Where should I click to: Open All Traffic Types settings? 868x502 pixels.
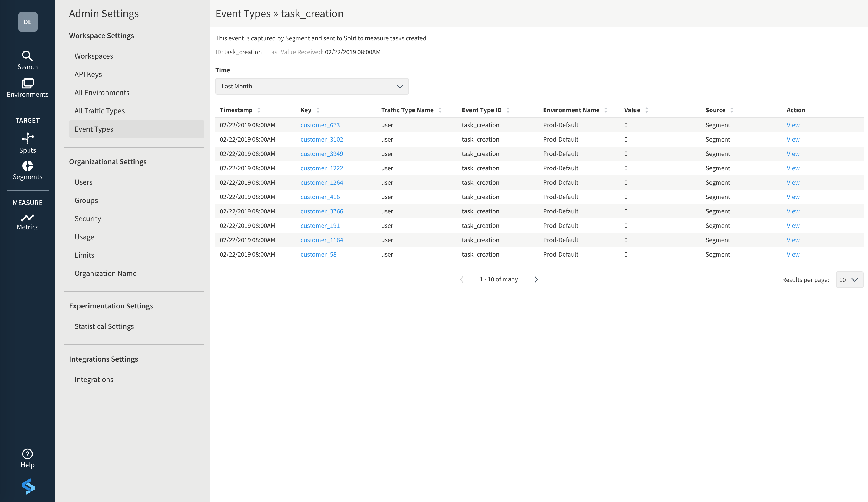pos(99,111)
